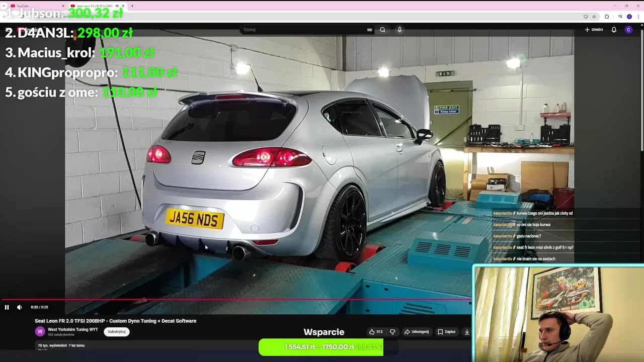The height and width of the screenshot is (362, 644).
Task: Click the time display 0:23 / 0:28
Action: click(39, 307)
